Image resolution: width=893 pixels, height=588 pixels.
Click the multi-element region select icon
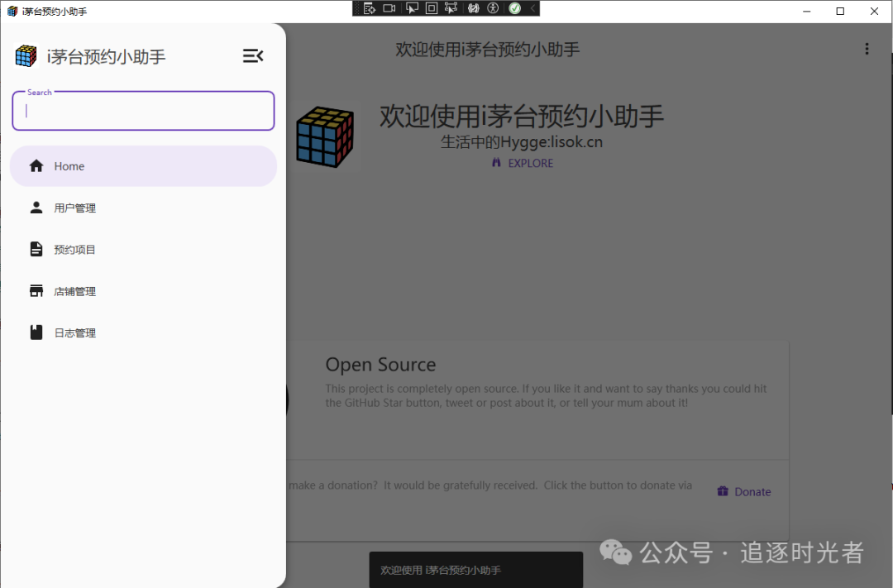coord(451,7)
